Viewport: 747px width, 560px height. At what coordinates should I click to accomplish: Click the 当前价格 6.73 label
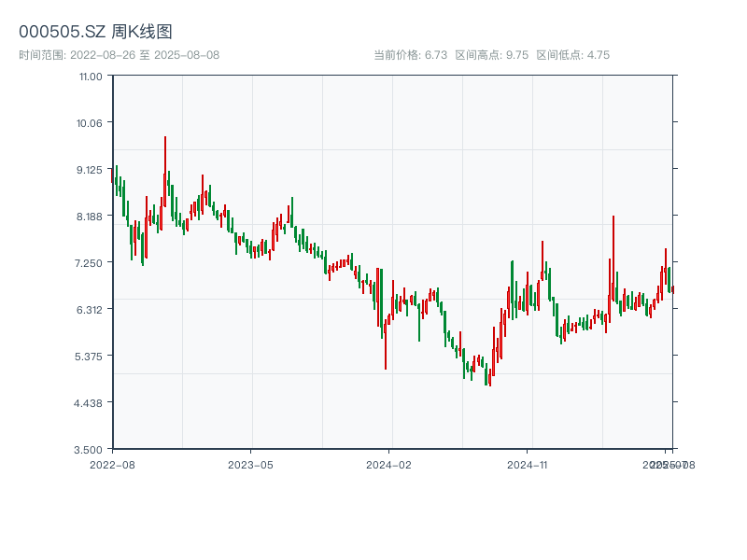411,55
